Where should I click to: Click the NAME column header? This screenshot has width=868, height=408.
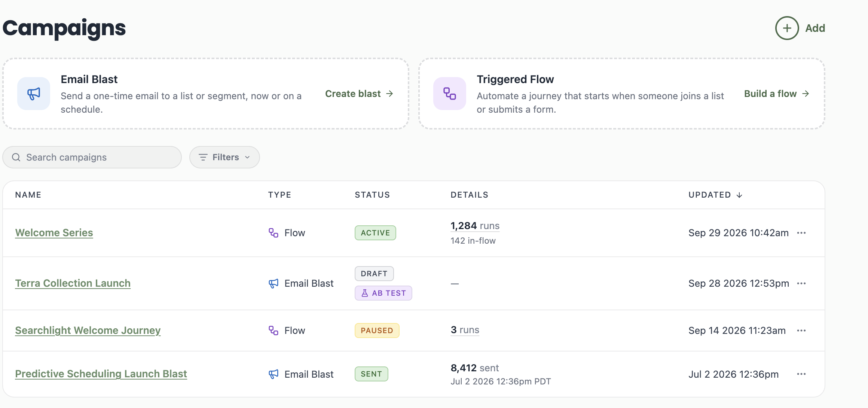[x=28, y=195]
